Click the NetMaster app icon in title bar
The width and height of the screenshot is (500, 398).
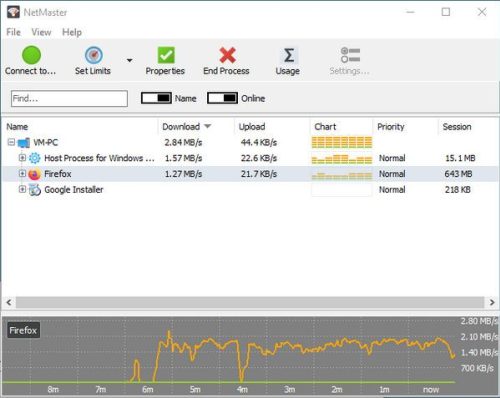[13, 12]
